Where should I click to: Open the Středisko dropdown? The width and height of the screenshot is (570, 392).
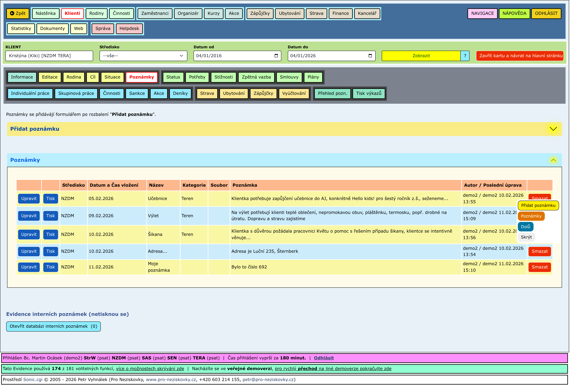tap(143, 56)
